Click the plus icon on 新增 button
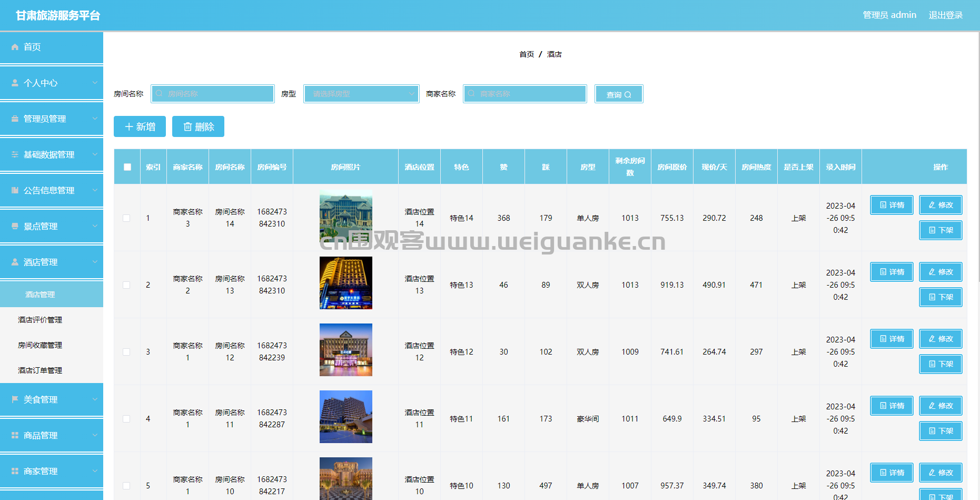 click(129, 126)
